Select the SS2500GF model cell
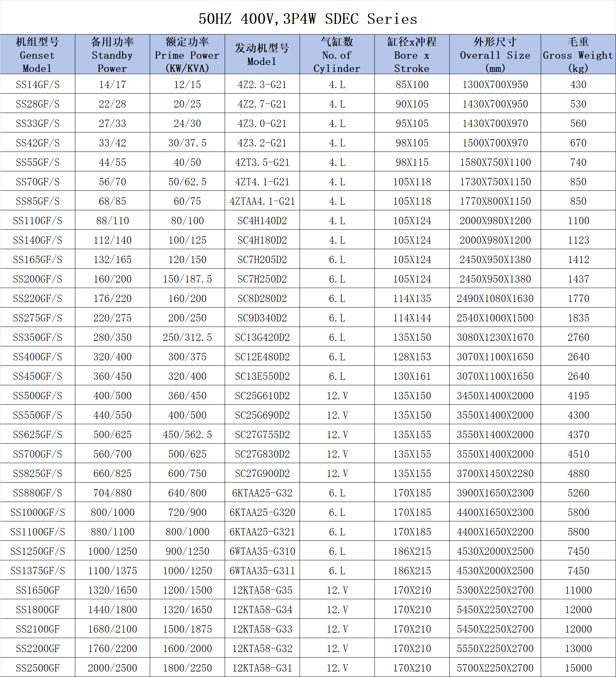This screenshot has width=616, height=677. click(x=37, y=668)
